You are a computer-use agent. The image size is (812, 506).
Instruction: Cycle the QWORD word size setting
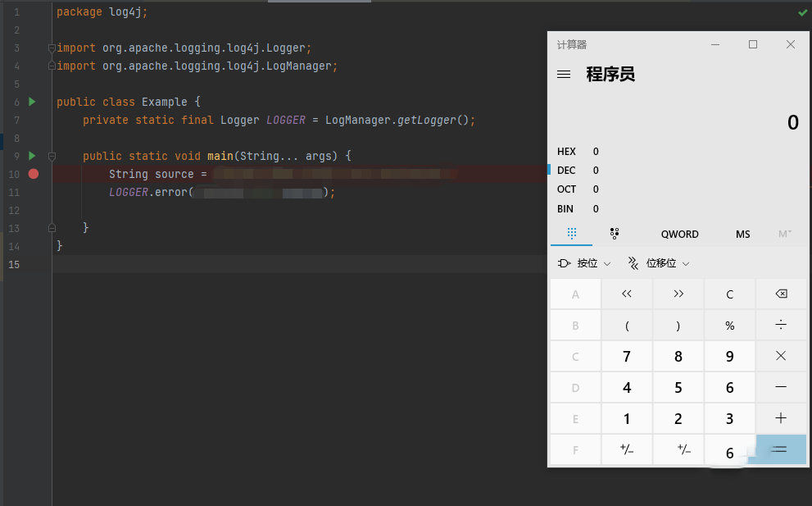point(679,235)
